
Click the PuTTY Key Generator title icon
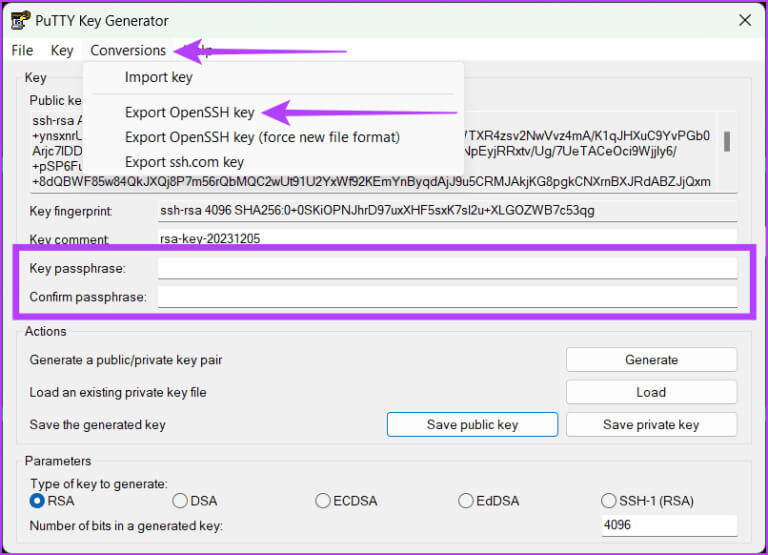click(20, 21)
